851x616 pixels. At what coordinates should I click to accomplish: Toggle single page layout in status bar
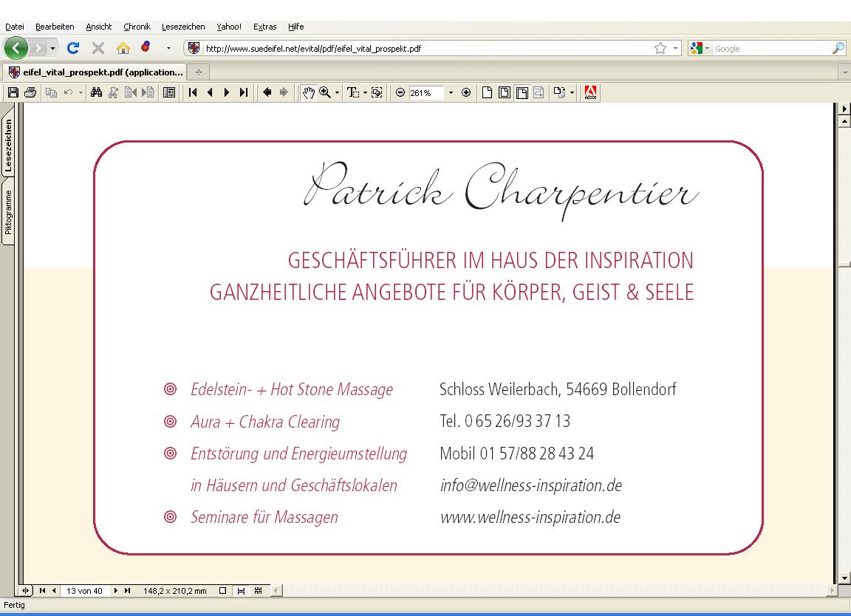pos(223,591)
